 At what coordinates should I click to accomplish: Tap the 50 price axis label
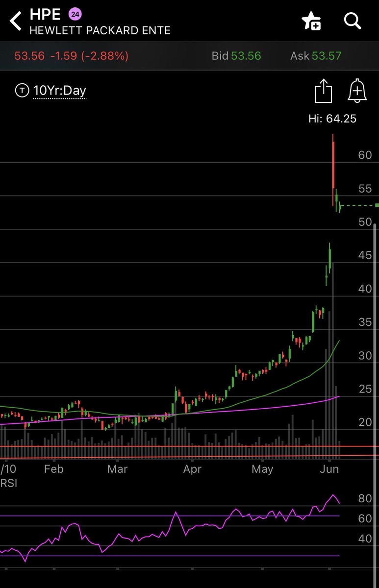click(x=365, y=222)
